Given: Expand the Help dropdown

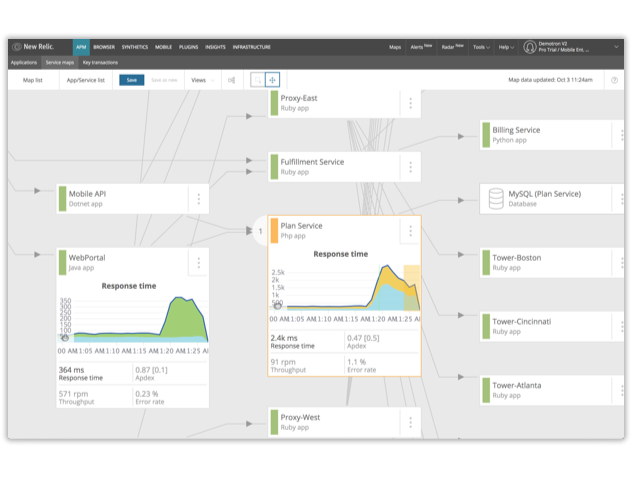Looking at the screenshot, I should 506,47.
